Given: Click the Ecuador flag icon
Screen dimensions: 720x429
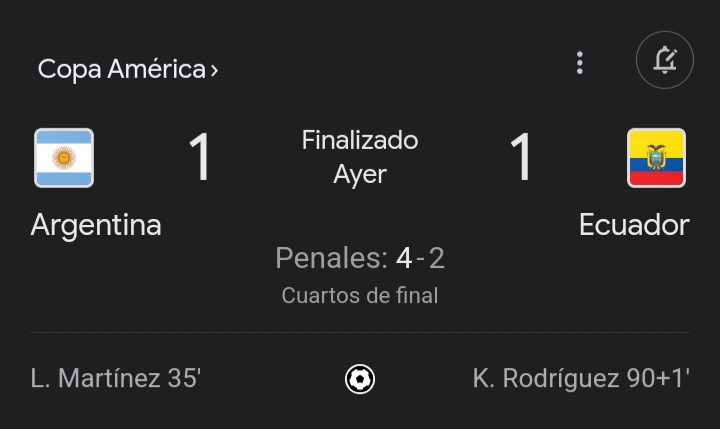Looking at the screenshot, I should (x=656, y=158).
